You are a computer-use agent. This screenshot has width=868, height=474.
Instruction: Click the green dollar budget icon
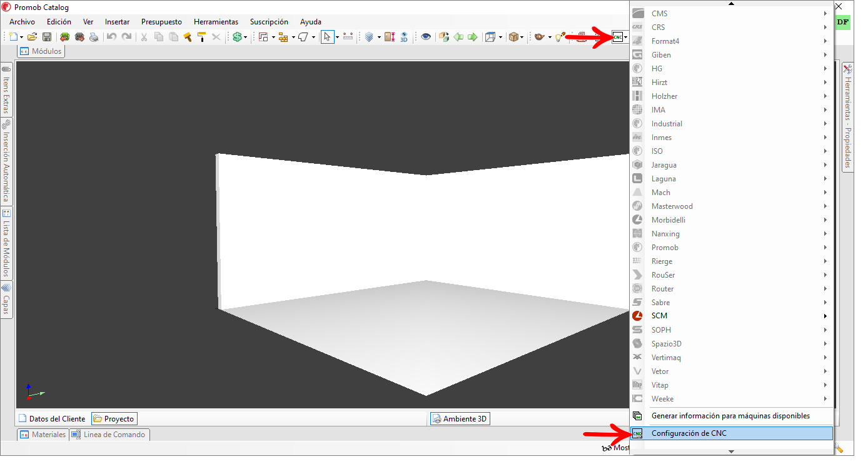[x=237, y=37]
